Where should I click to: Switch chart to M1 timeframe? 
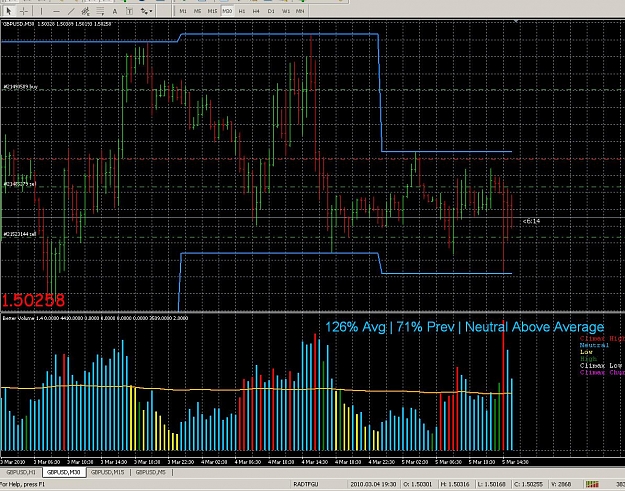pyautogui.click(x=183, y=11)
